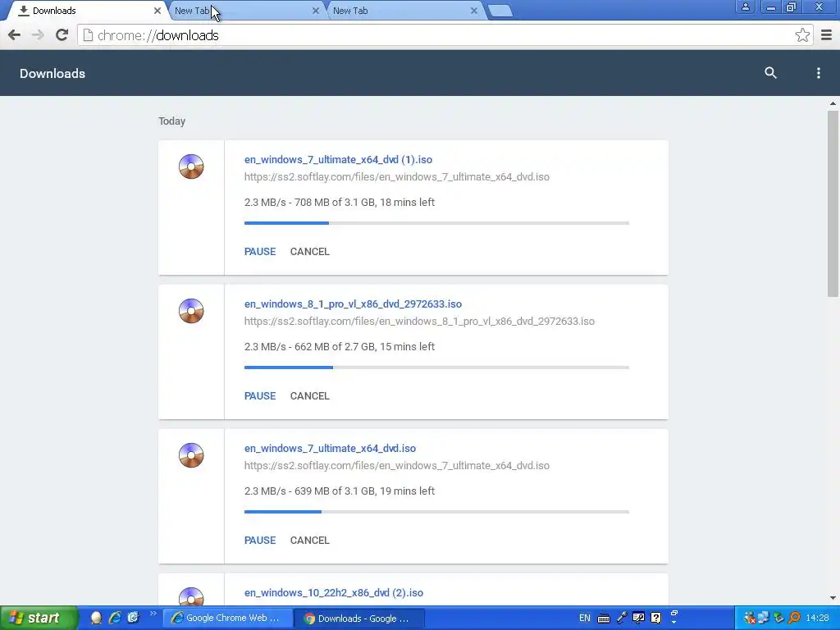Click Downloads - Google taskbar button

pos(359,619)
